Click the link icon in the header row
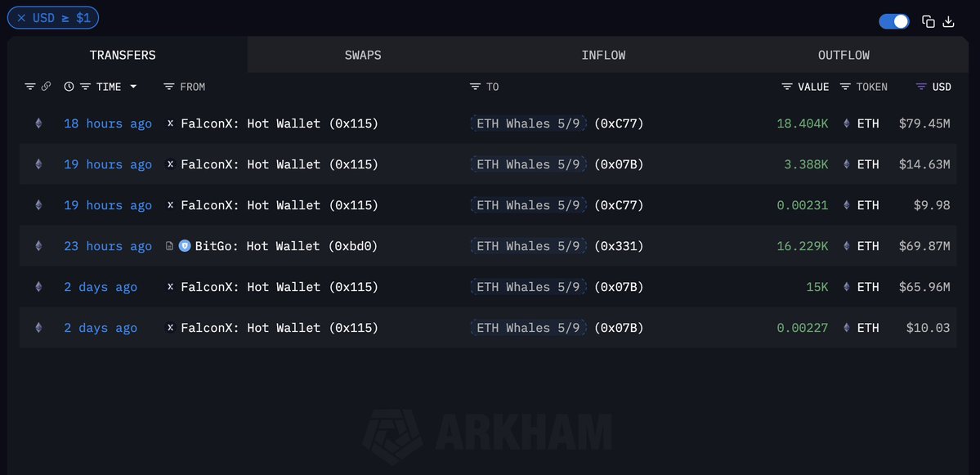Screen dimensions: 980x475 [46, 86]
